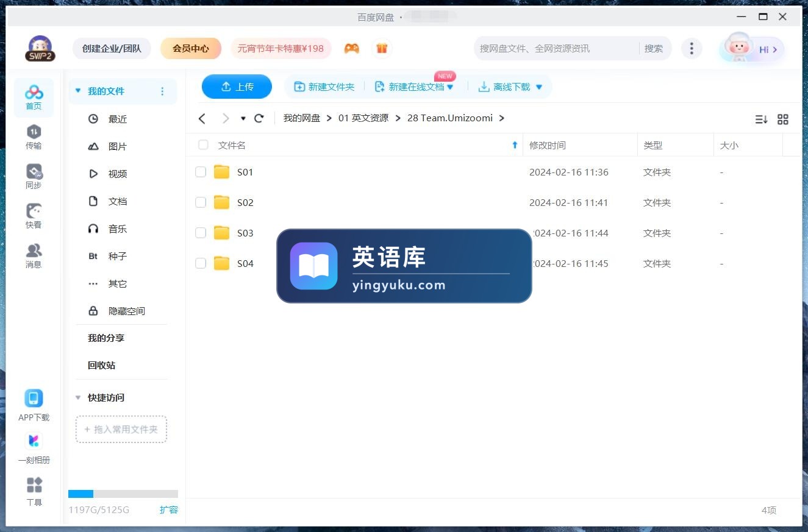Select 种子 category in sidebar
Viewport: 808px width, 532px height.
[x=118, y=256]
